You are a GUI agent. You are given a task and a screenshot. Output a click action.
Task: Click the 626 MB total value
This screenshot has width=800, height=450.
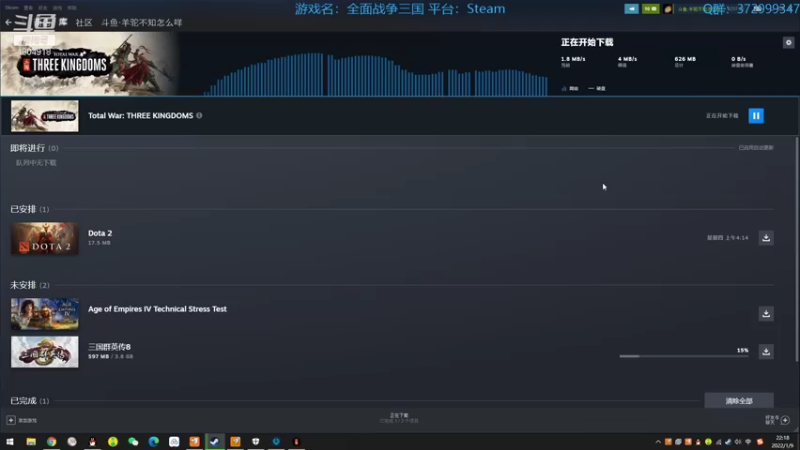point(685,59)
